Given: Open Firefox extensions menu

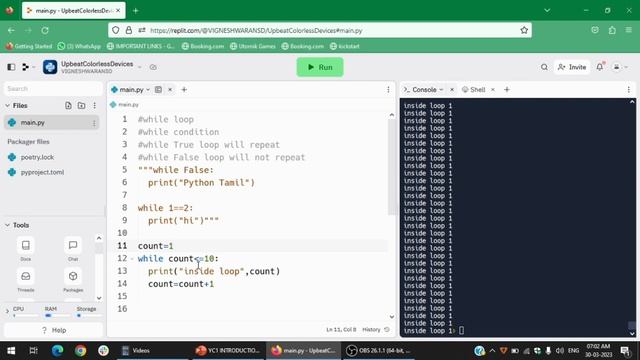Looking at the screenshot, I should coord(612,30).
